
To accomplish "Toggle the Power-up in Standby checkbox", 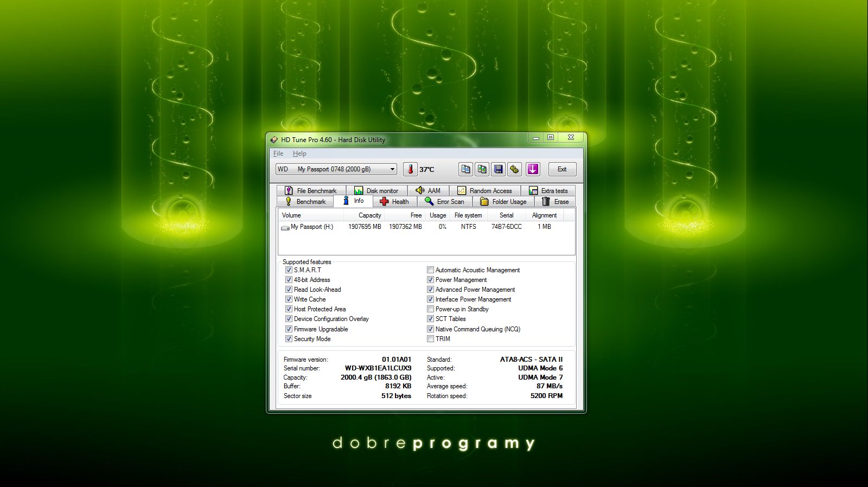I will [x=430, y=309].
